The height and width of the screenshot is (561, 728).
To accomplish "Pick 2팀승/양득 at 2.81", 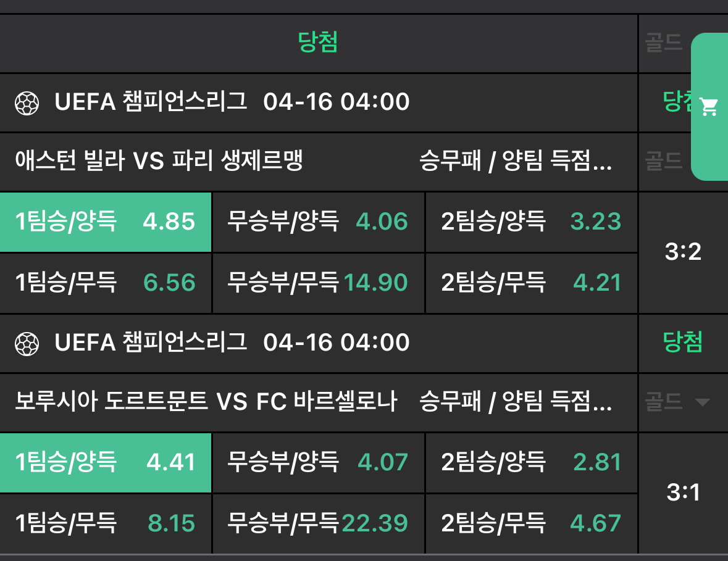I will pos(531,462).
